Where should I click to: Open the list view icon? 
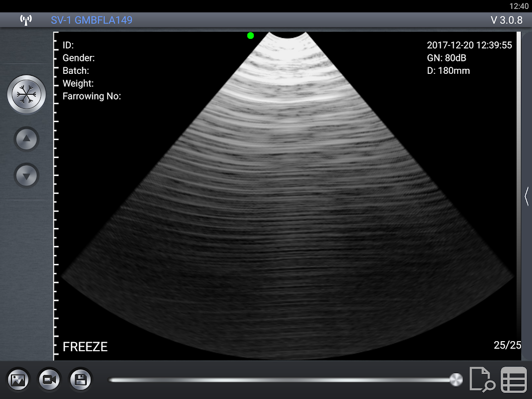click(514, 380)
